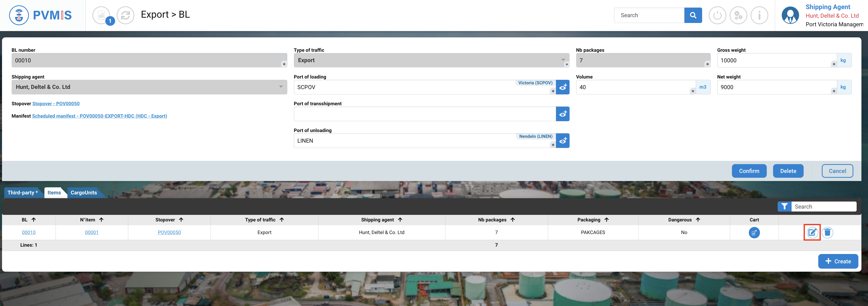Click the filter funnel icon
The image size is (868, 306).
tap(784, 207)
